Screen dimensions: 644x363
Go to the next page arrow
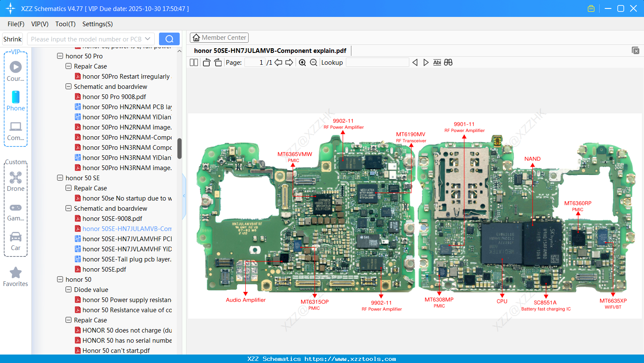point(289,63)
